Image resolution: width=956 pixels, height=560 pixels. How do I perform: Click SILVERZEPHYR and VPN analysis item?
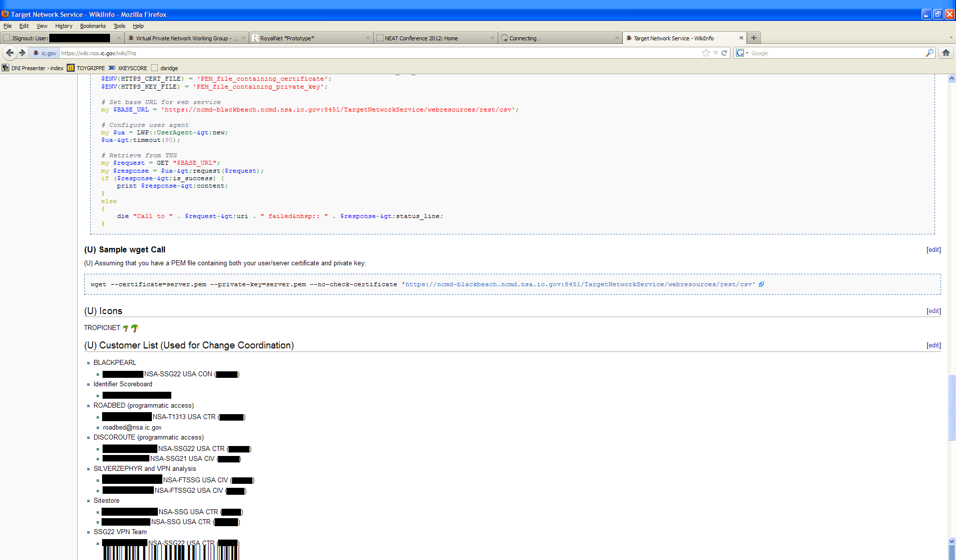click(145, 469)
